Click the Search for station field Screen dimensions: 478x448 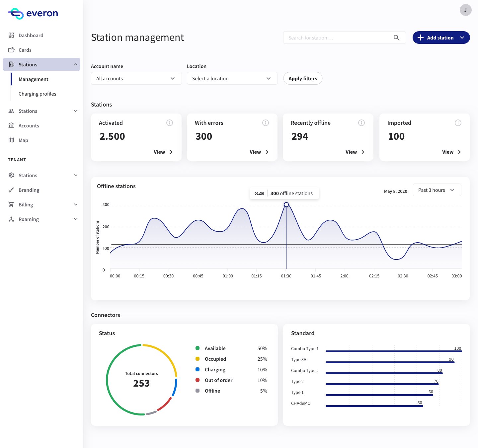[345, 37]
